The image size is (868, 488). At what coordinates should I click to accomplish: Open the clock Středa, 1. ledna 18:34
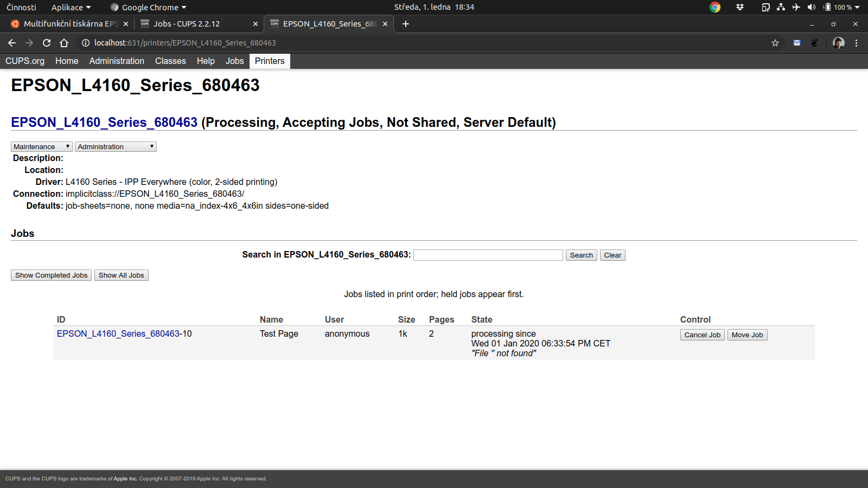[x=434, y=7]
